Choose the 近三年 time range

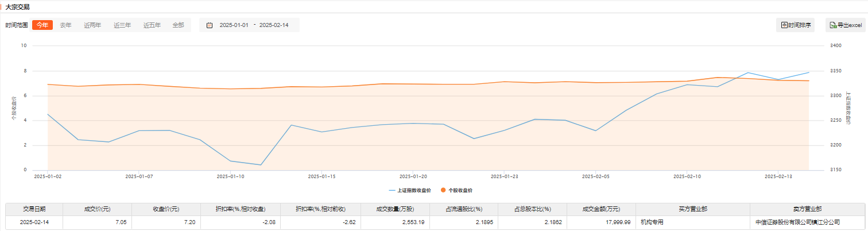click(x=122, y=25)
